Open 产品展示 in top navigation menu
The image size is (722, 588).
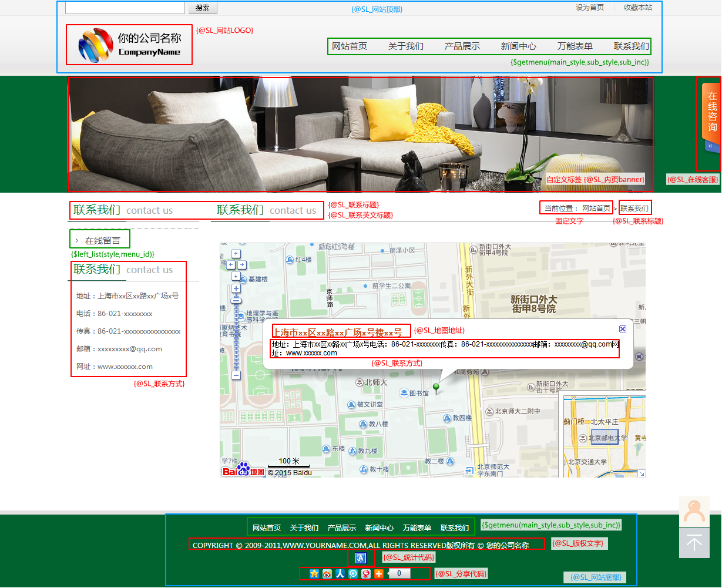[x=462, y=46]
